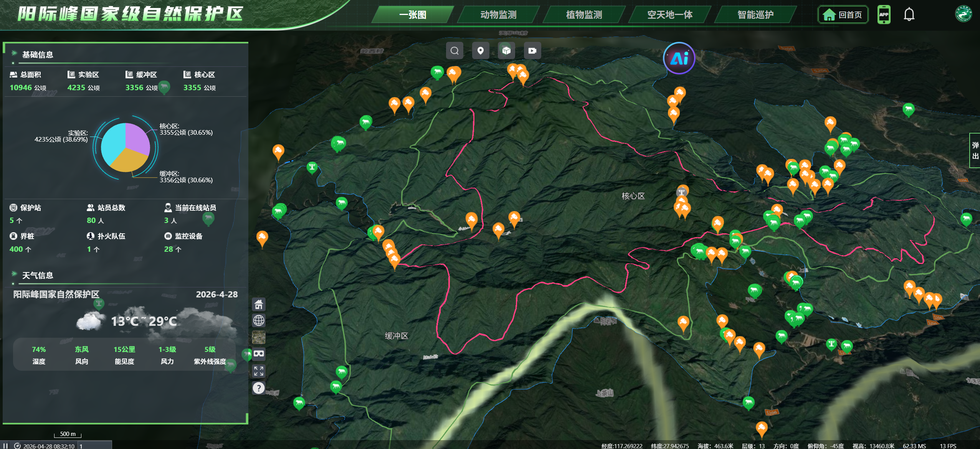Viewport: 980px width, 449px height.
Task: Open the notification bell
Action: click(x=909, y=15)
